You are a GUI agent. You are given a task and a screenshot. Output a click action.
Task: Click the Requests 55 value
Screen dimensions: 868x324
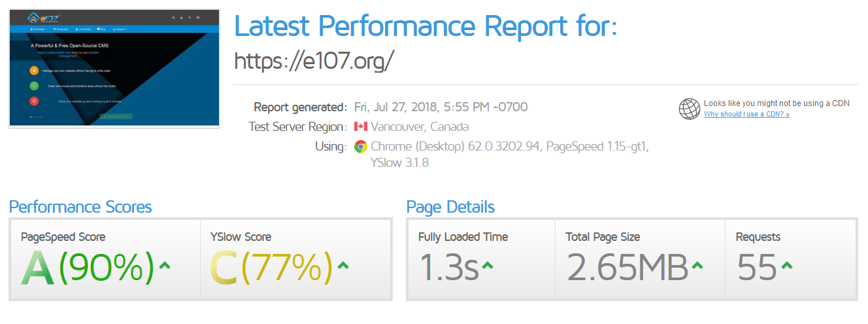(757, 268)
